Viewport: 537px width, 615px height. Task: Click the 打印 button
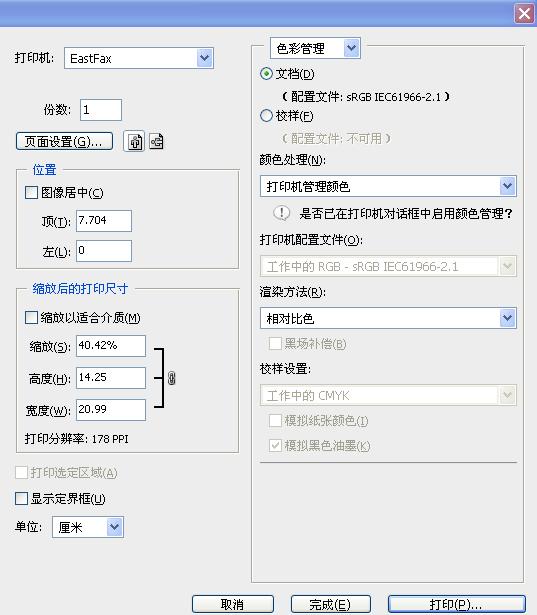456,604
